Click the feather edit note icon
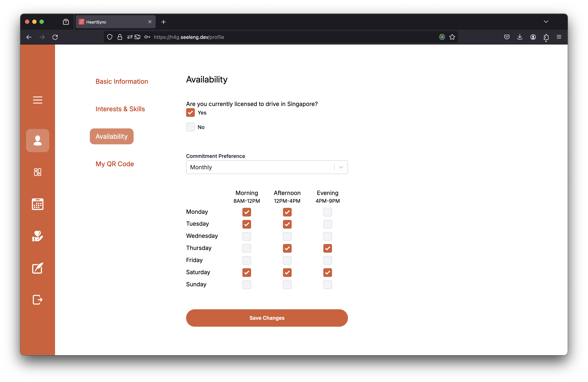Image resolution: width=588 pixels, height=382 pixels. (x=37, y=268)
